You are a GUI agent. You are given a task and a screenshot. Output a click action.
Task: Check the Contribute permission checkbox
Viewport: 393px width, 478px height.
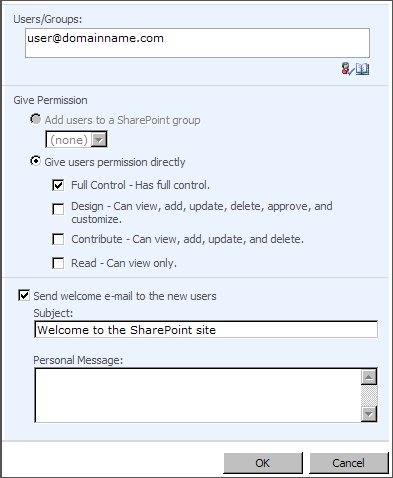[58, 239]
